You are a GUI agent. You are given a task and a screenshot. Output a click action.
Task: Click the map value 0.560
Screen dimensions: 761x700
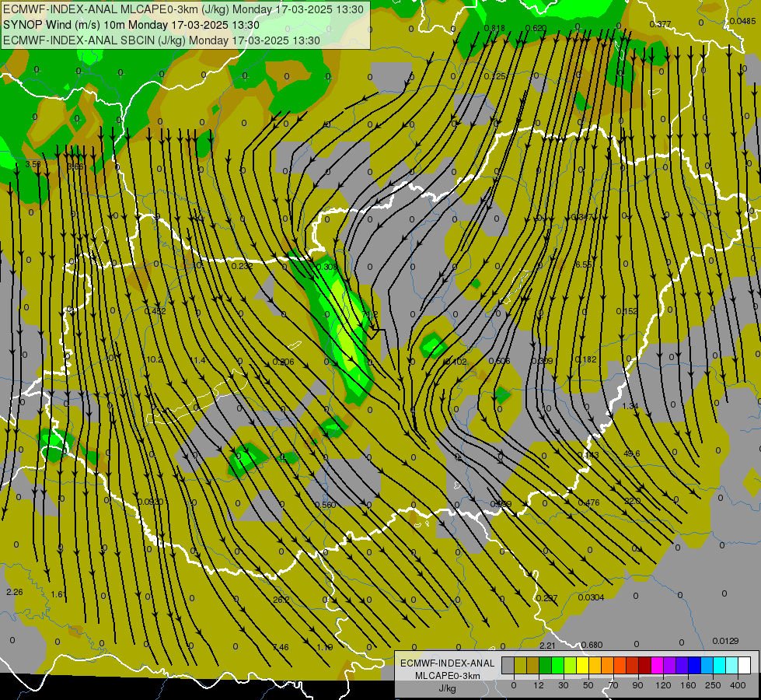pyautogui.click(x=325, y=505)
